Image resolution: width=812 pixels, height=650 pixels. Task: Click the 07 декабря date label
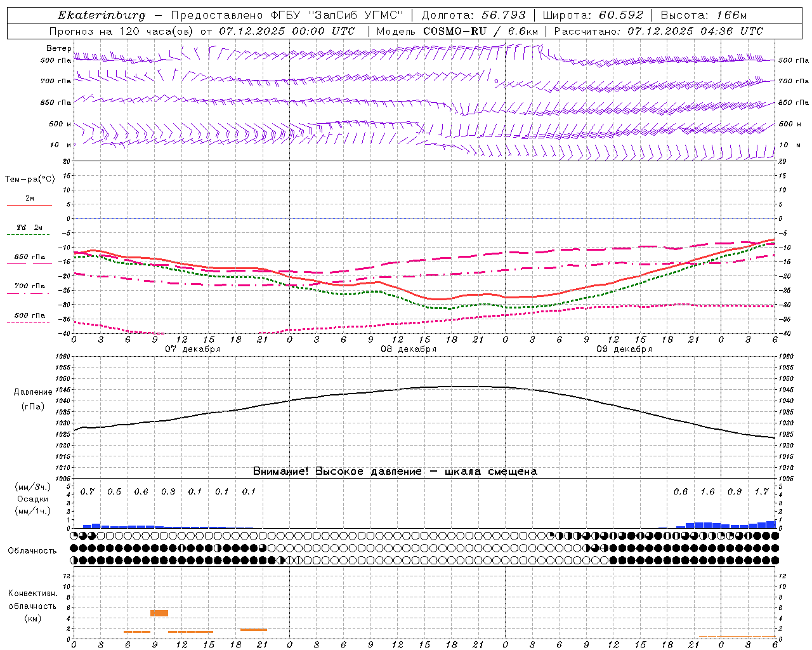point(193,349)
